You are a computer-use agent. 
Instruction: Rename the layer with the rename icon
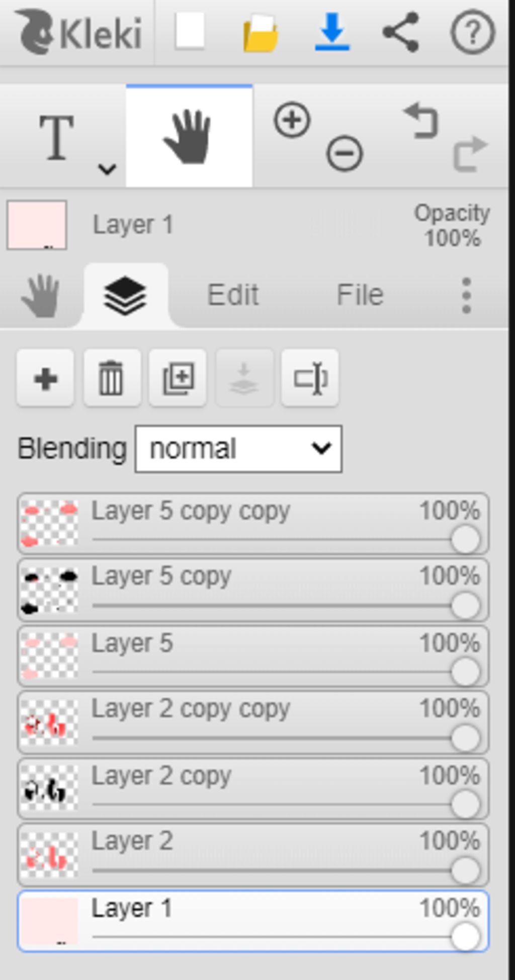point(310,378)
